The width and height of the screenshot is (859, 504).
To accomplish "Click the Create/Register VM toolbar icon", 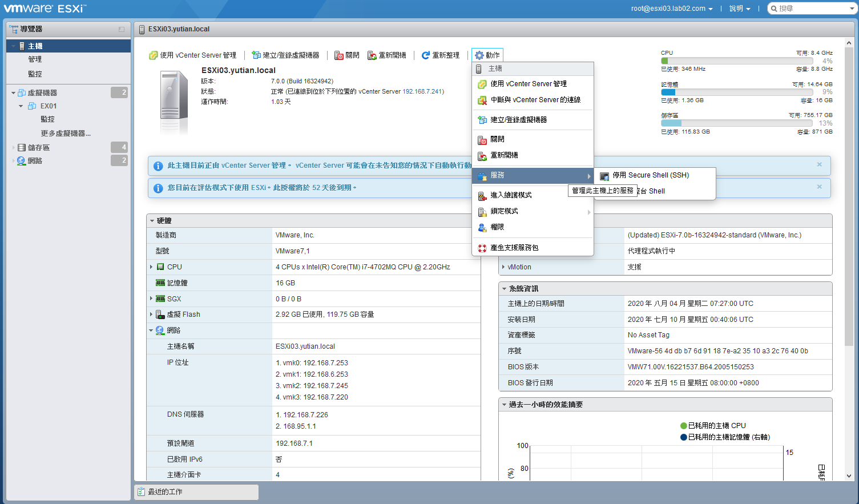I will [x=256, y=55].
